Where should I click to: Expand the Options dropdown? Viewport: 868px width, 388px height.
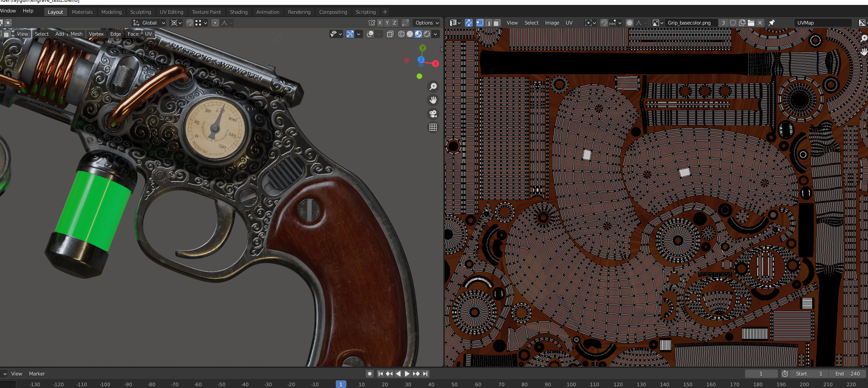point(427,23)
